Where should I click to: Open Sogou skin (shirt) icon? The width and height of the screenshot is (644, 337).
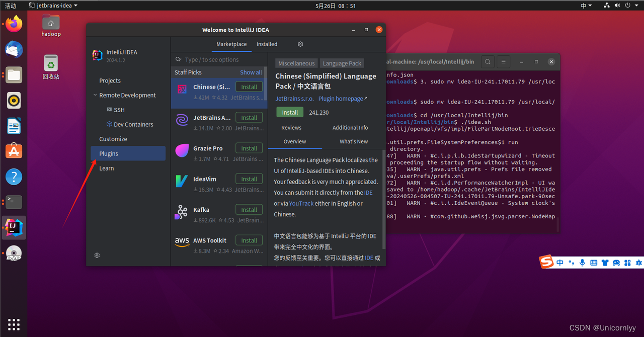click(x=605, y=263)
